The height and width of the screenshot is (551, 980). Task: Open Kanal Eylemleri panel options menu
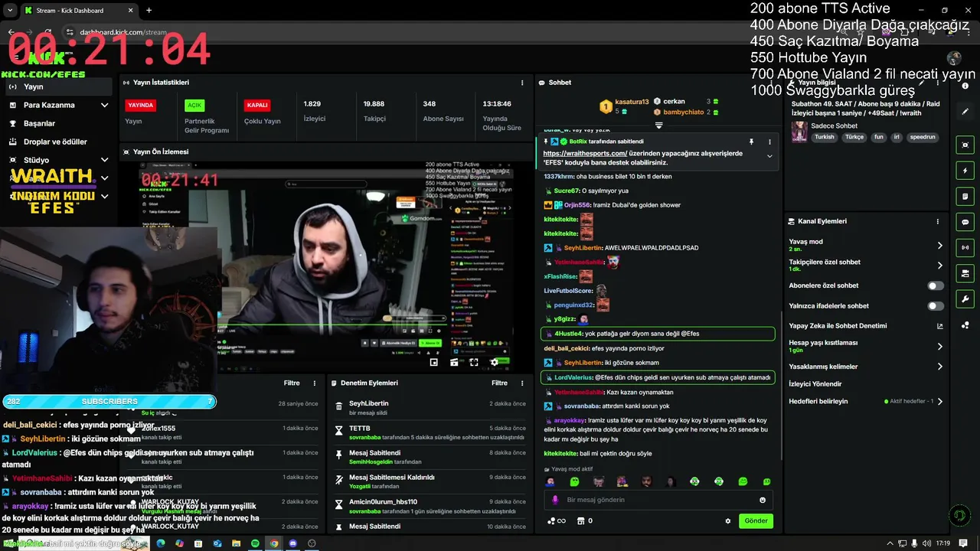click(x=937, y=221)
